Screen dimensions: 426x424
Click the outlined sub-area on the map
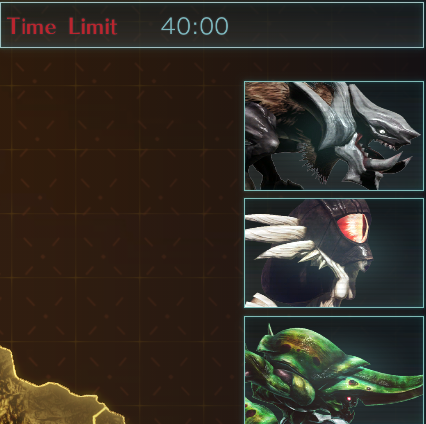pyautogui.click(x=108, y=415)
